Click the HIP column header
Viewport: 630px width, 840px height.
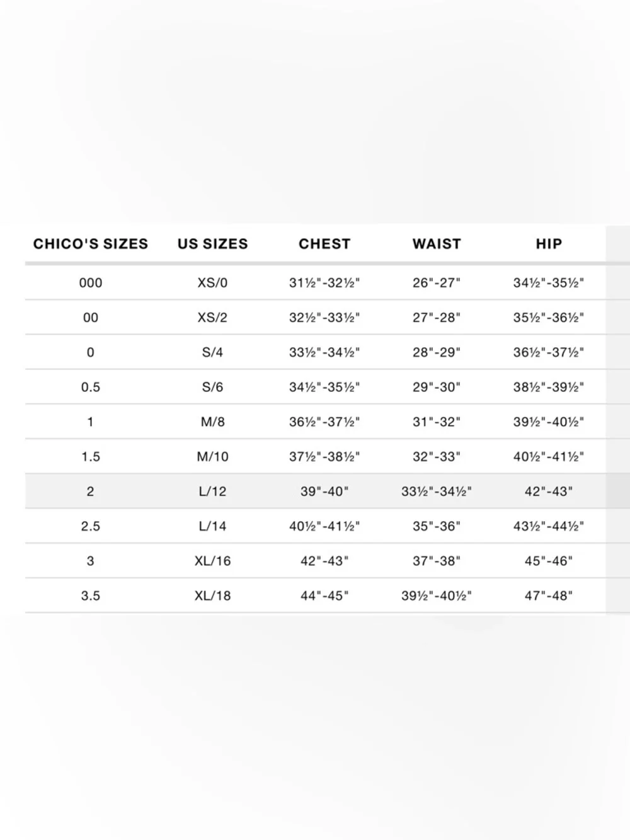point(549,244)
